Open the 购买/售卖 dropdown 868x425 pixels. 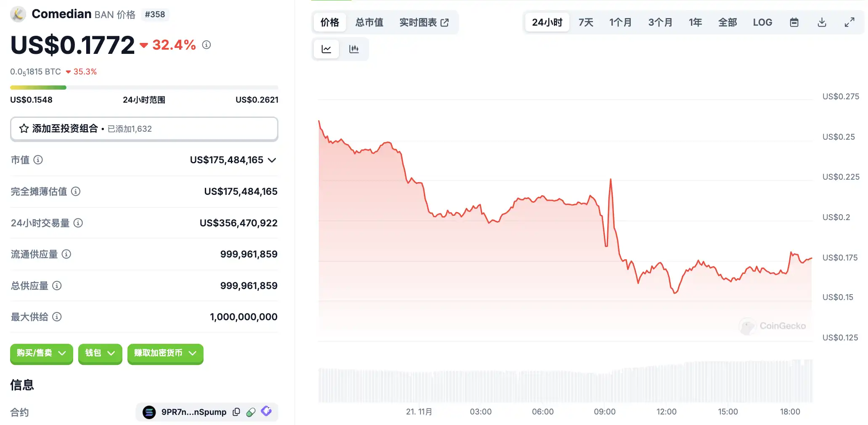click(42, 353)
